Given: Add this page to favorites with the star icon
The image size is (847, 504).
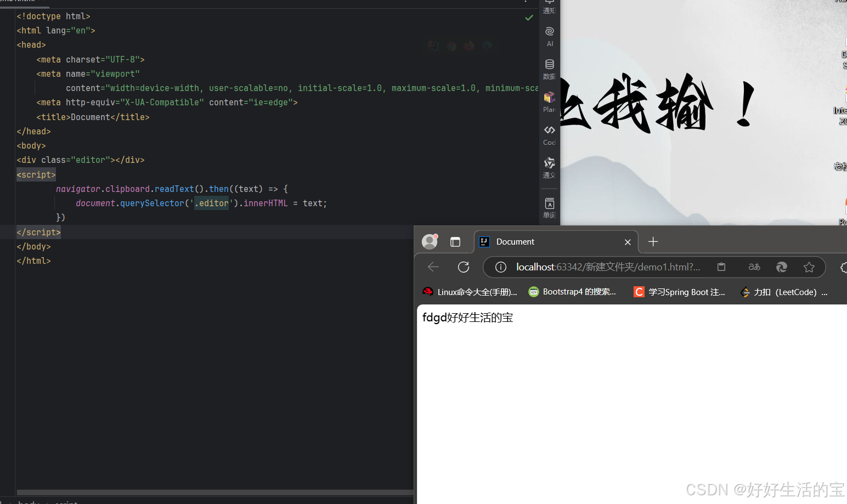Looking at the screenshot, I should point(809,267).
